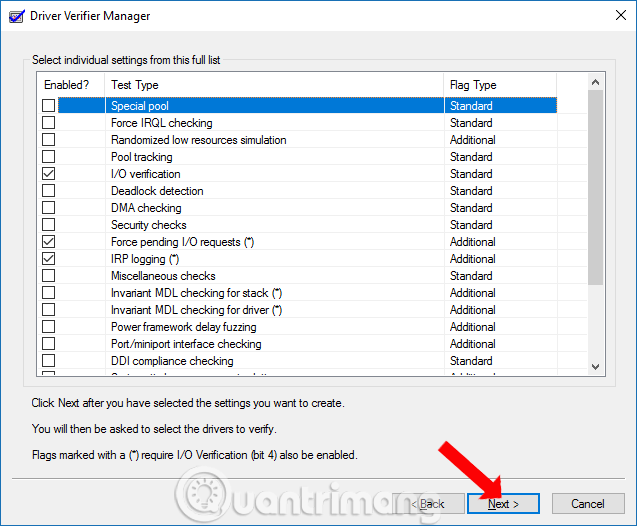Screen dimensions: 637x526
Task: Disable the IRP logging checkbox
Action: point(48,259)
